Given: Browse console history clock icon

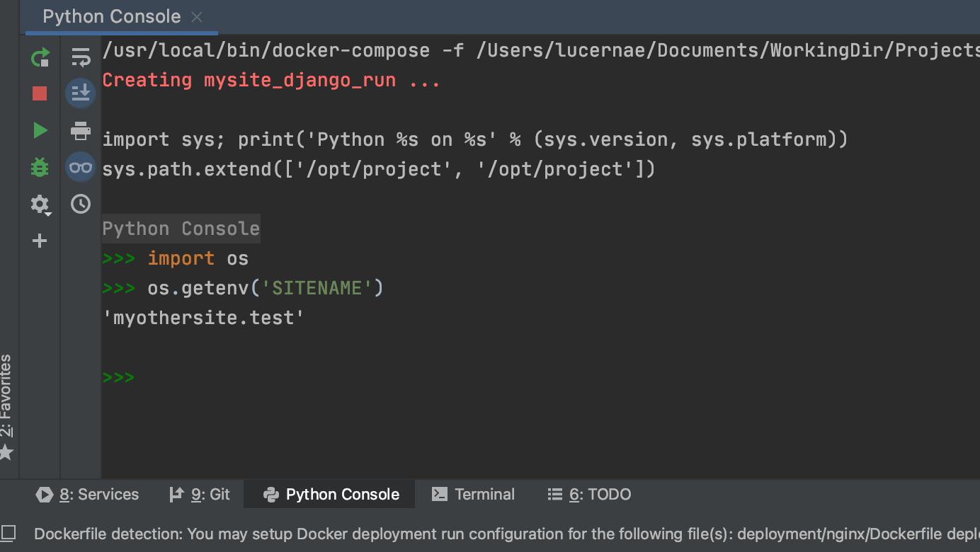Looking at the screenshot, I should coord(81,205).
